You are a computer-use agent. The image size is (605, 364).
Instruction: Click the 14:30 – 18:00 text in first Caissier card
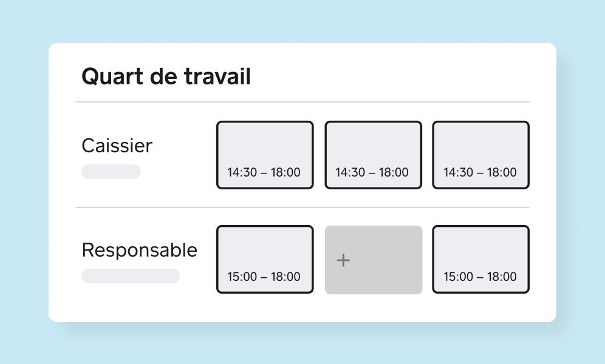point(264,172)
